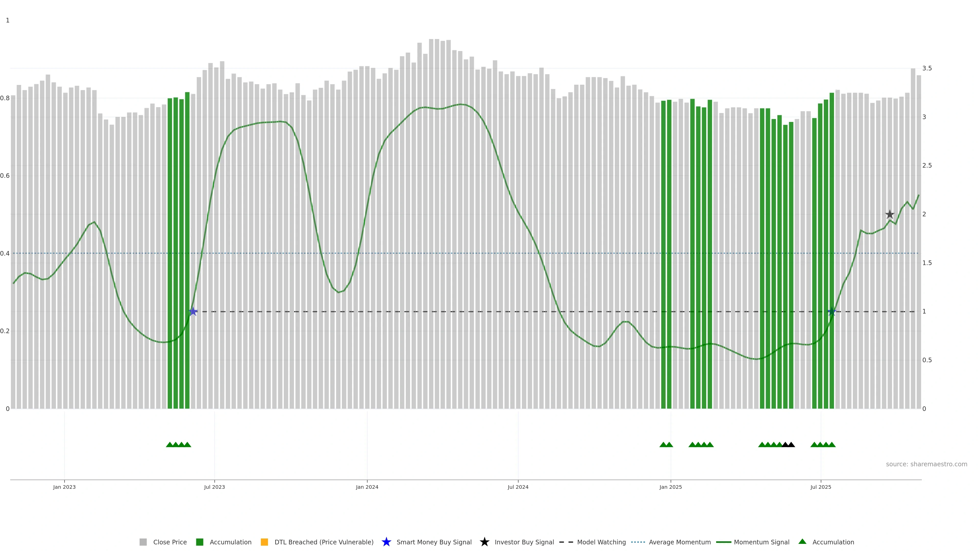
Task: Toggle the Momentum Signal legend entry
Action: 761,542
